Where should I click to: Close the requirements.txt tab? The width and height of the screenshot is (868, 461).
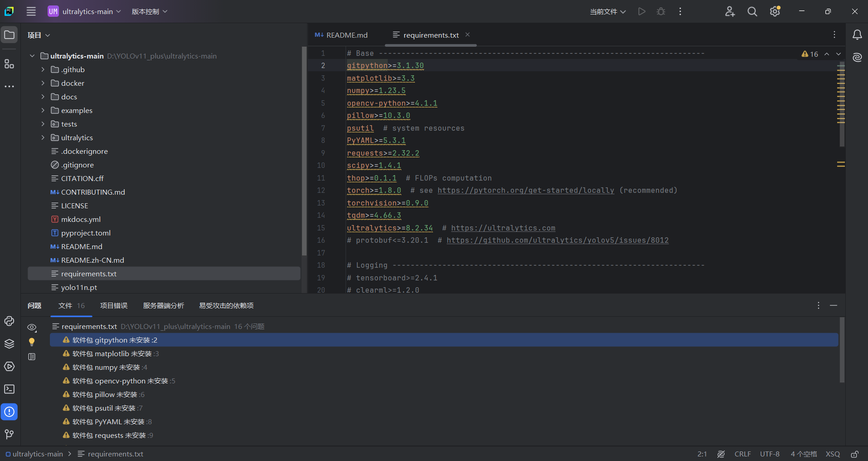click(468, 35)
